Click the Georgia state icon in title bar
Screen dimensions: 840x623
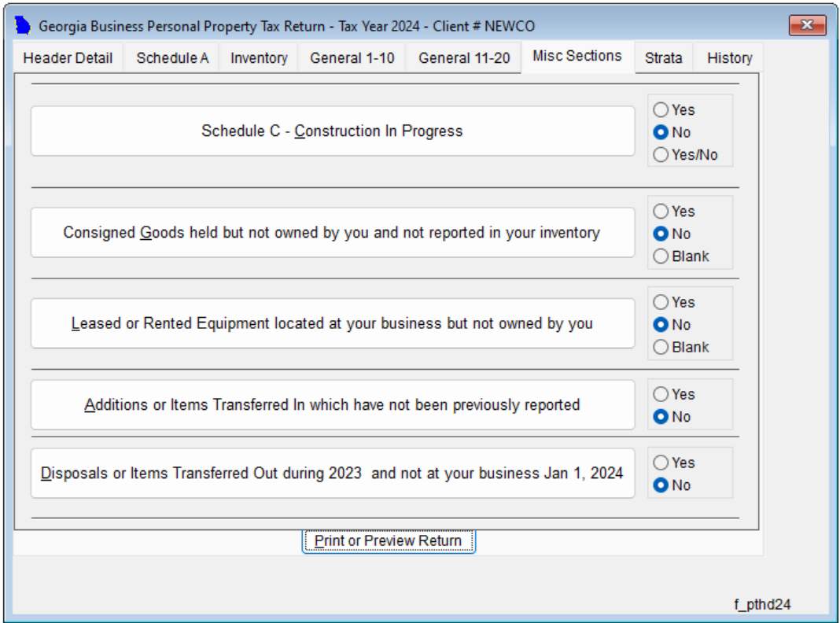(x=23, y=26)
